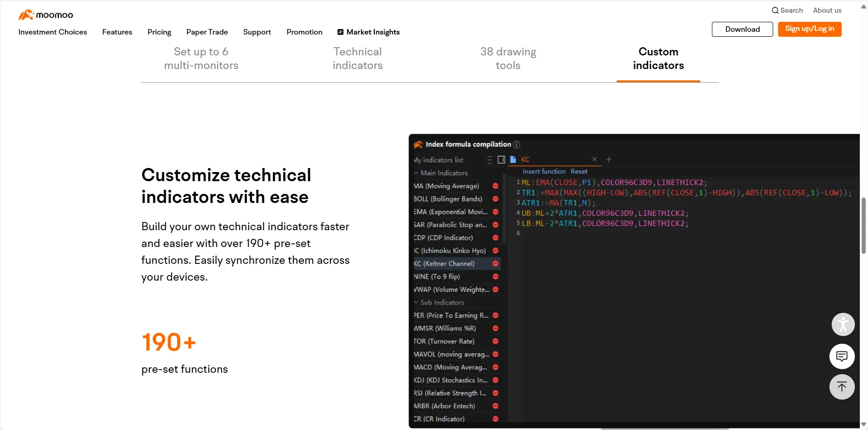Remove KC (Keltner Channel) indicator
This screenshot has height=430, width=868.
point(495,264)
